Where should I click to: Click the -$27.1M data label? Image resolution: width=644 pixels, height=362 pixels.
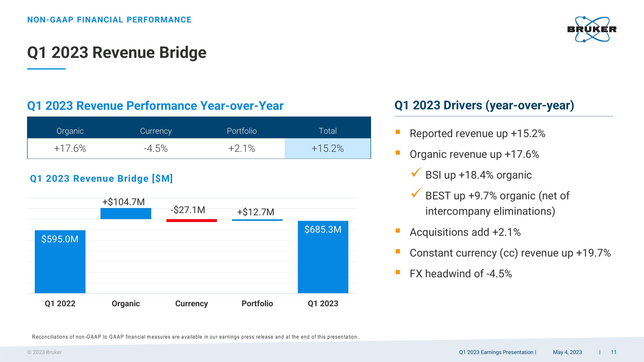pos(188,210)
